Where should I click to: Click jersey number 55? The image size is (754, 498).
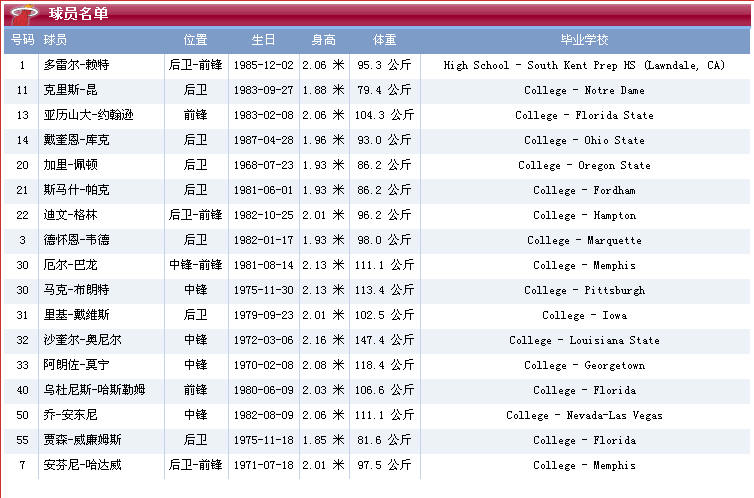(x=22, y=440)
